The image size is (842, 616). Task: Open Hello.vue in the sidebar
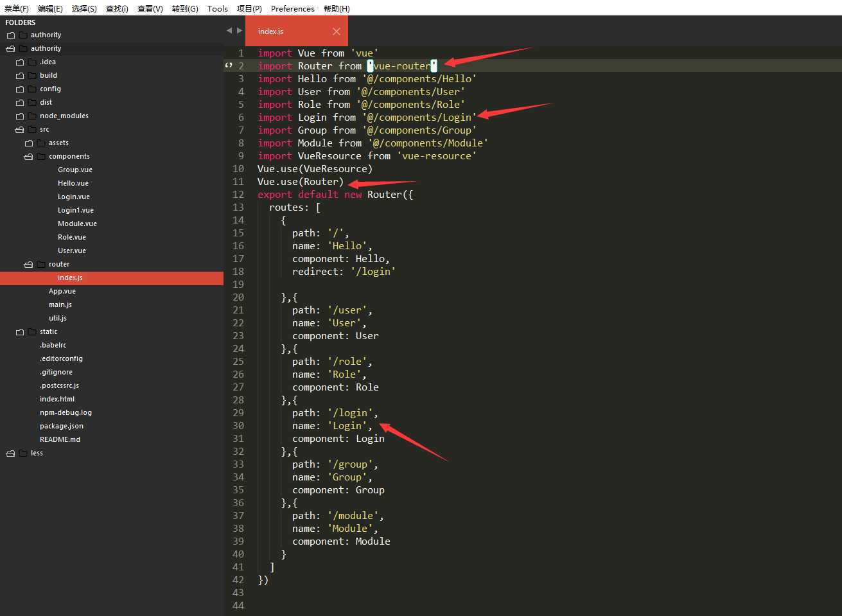click(73, 184)
